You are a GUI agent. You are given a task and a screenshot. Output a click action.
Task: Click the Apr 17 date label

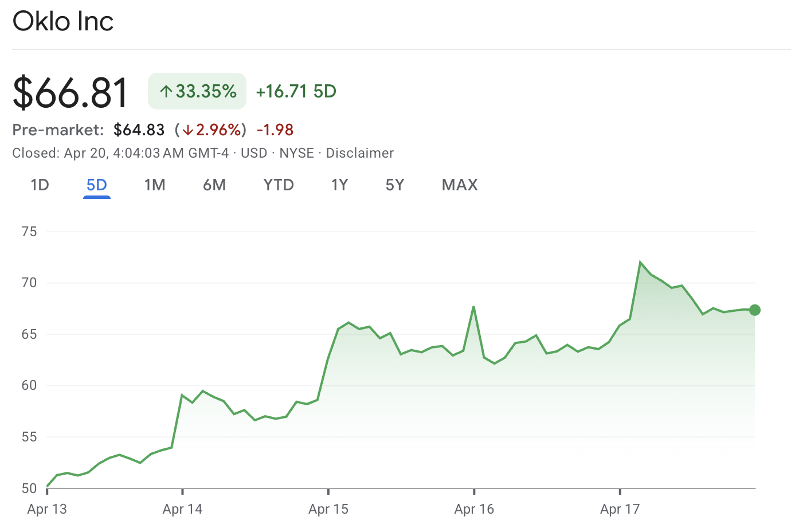pyautogui.click(x=620, y=509)
